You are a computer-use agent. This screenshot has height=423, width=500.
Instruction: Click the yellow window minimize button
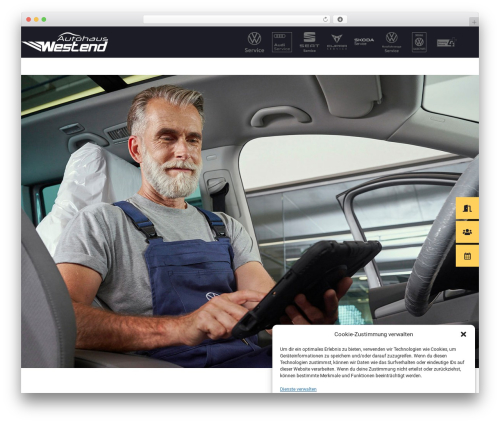click(x=36, y=19)
